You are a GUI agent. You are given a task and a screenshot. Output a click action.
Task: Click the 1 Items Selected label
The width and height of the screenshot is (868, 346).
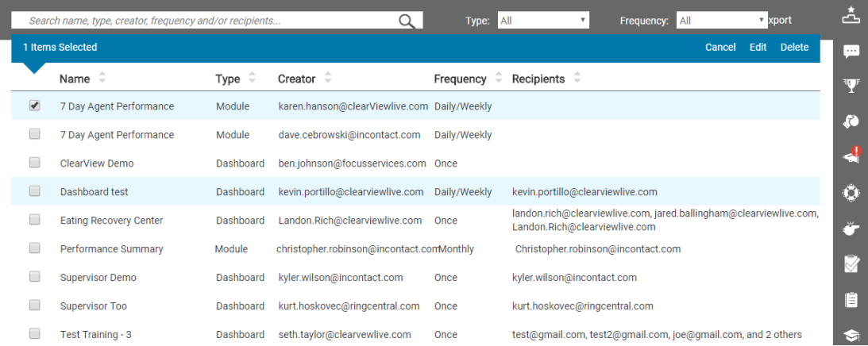click(60, 48)
